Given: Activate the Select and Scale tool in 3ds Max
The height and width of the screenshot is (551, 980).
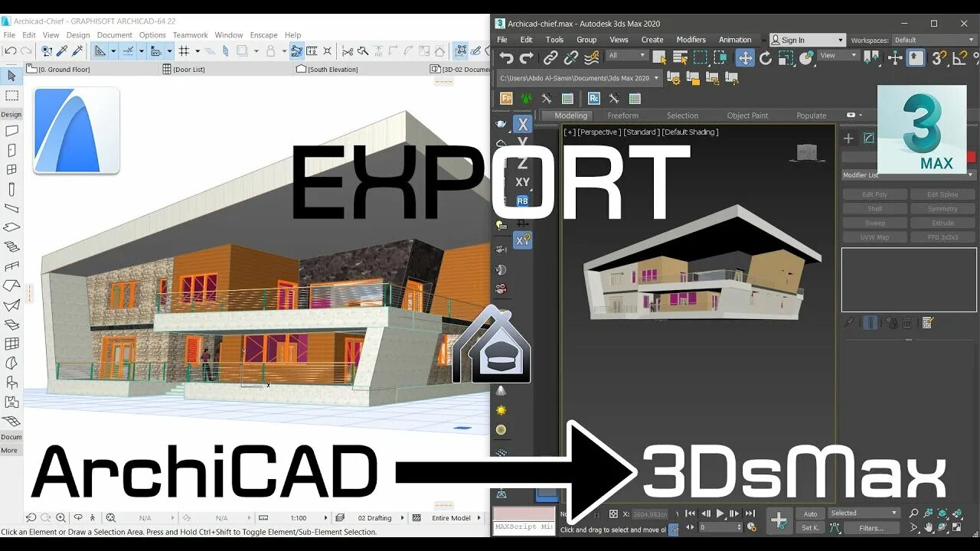Looking at the screenshot, I should (x=786, y=58).
